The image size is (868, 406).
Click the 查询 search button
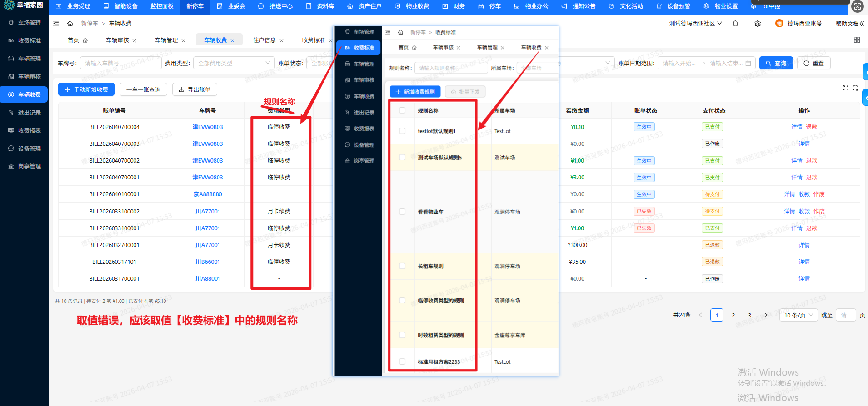click(776, 63)
